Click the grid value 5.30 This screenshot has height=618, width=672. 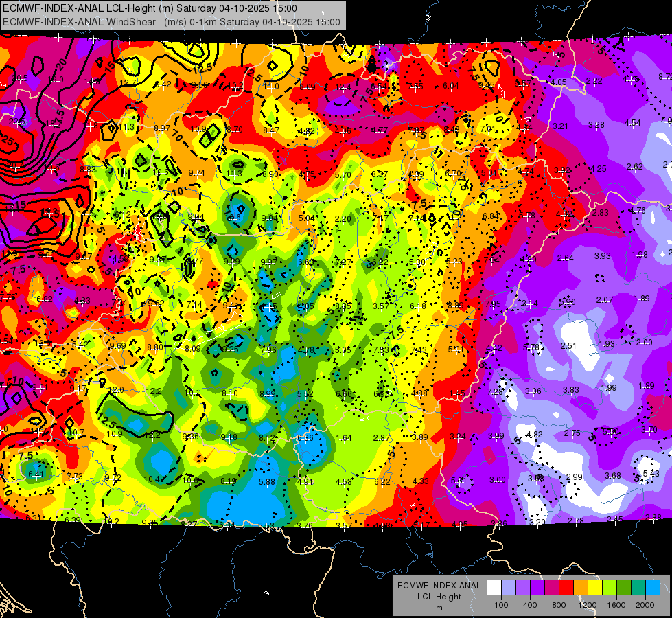417,262
